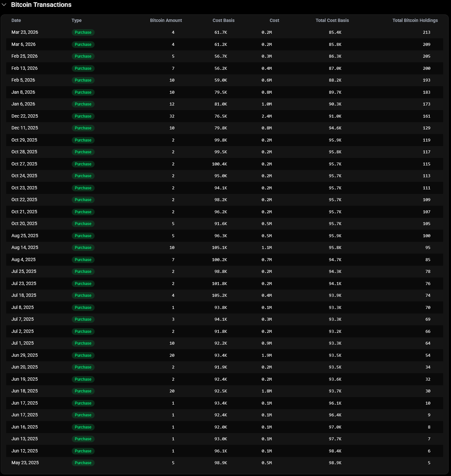Select the Jun 18, 2025 transaction date cell
451x476 pixels.
(x=25, y=391)
